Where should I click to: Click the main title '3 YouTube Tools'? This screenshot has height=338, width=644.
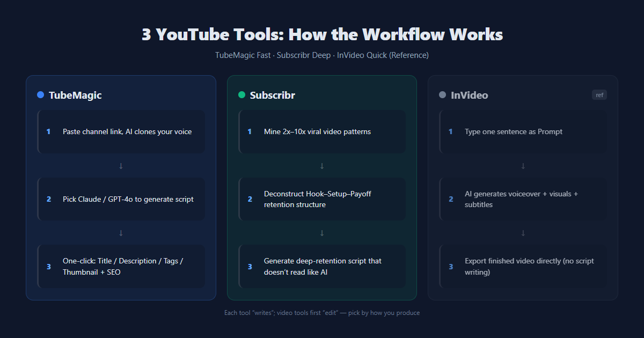322,34
